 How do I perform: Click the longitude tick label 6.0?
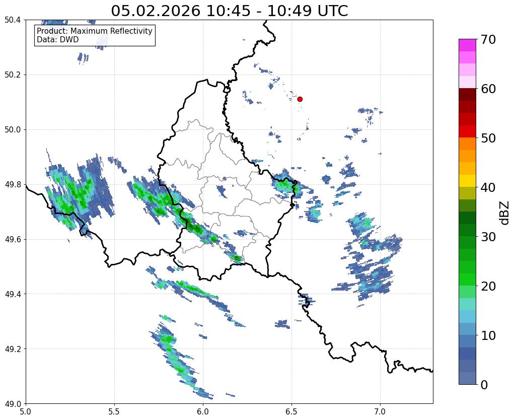(203, 412)
